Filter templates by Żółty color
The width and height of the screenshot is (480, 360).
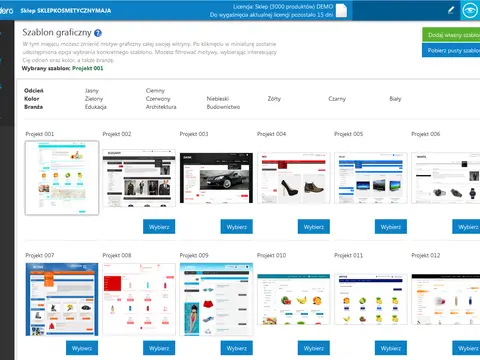click(x=274, y=99)
